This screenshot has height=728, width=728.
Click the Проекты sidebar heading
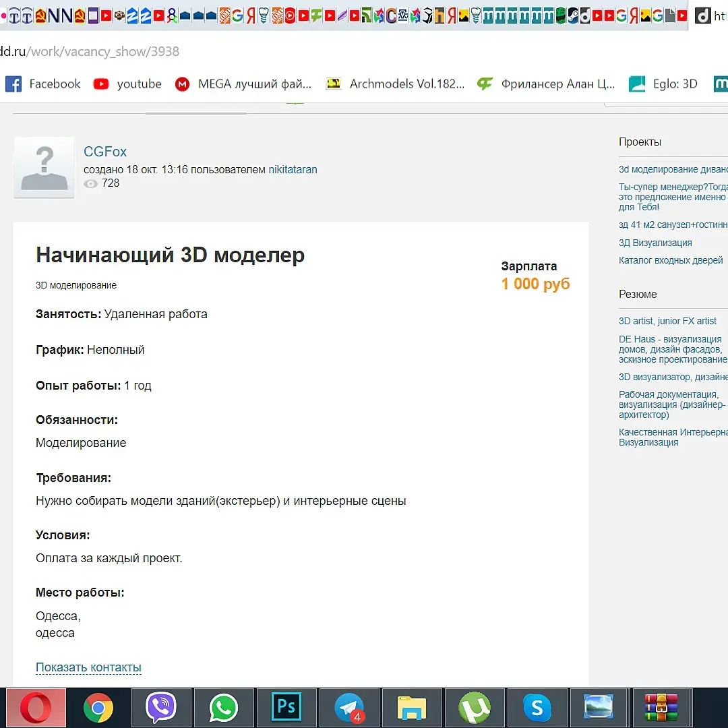pos(640,142)
